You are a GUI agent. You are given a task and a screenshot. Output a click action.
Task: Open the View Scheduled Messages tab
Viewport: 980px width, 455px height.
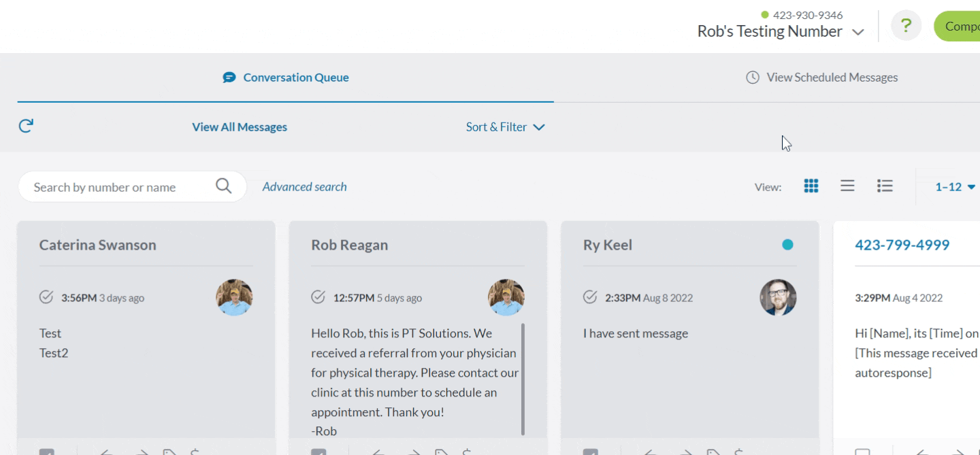point(822,78)
